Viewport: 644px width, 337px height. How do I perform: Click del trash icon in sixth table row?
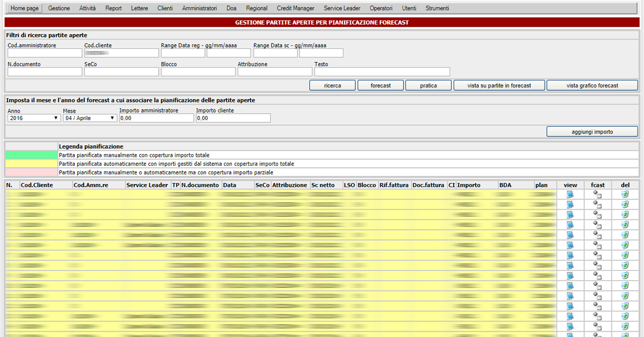(625, 245)
